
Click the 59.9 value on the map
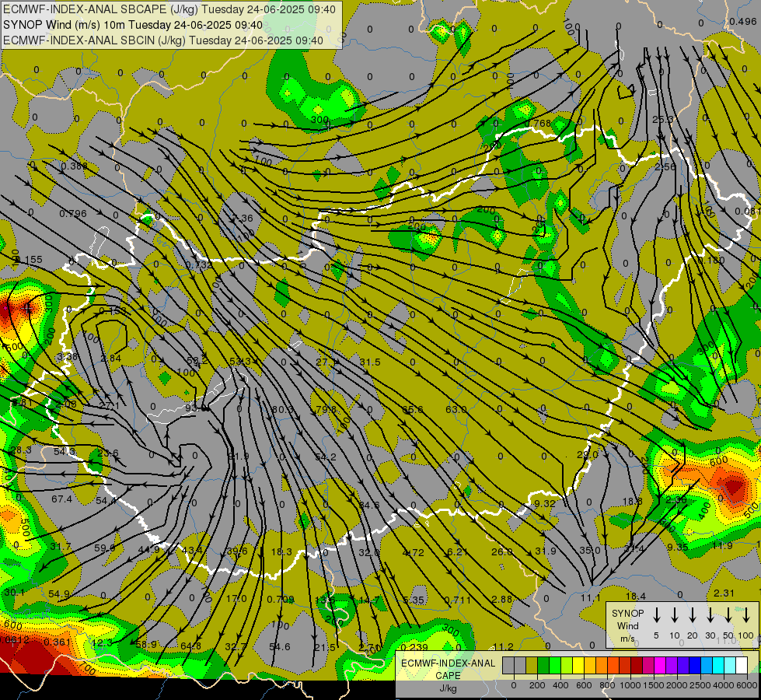pyautogui.click(x=104, y=548)
